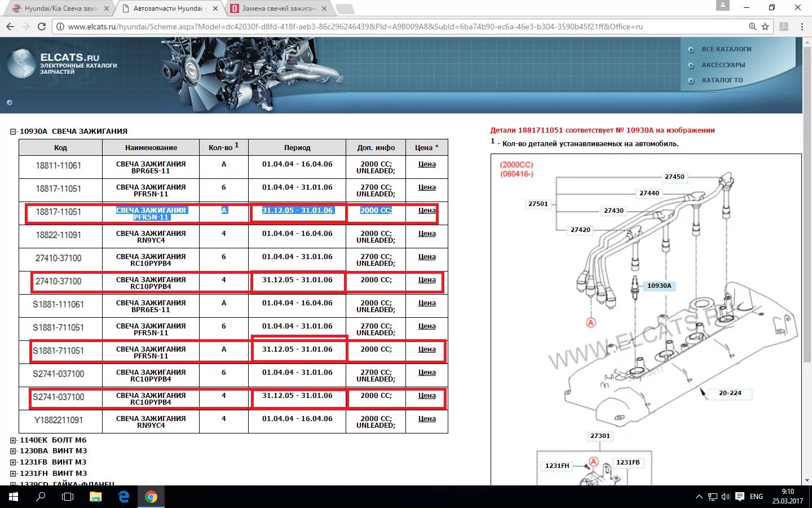Viewport: 812px width, 508px height.
Task: Click the 27420 label on the diagram
Action: [x=580, y=230]
